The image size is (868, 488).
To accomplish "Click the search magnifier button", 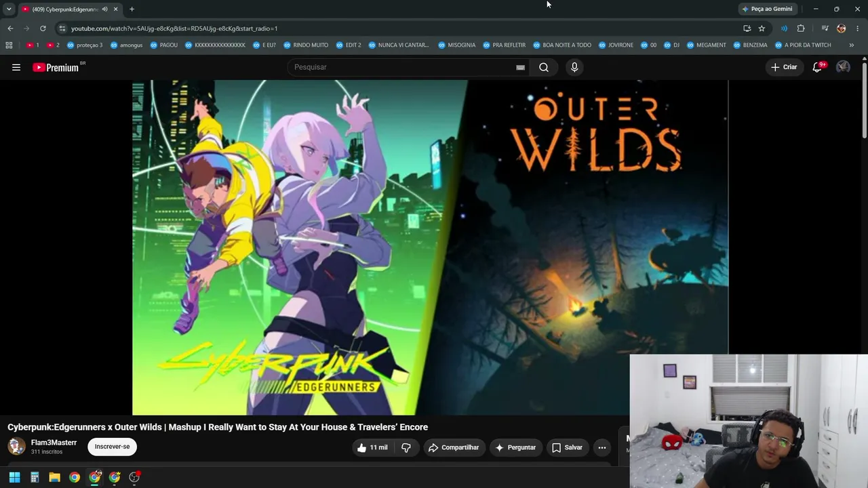I will [544, 67].
